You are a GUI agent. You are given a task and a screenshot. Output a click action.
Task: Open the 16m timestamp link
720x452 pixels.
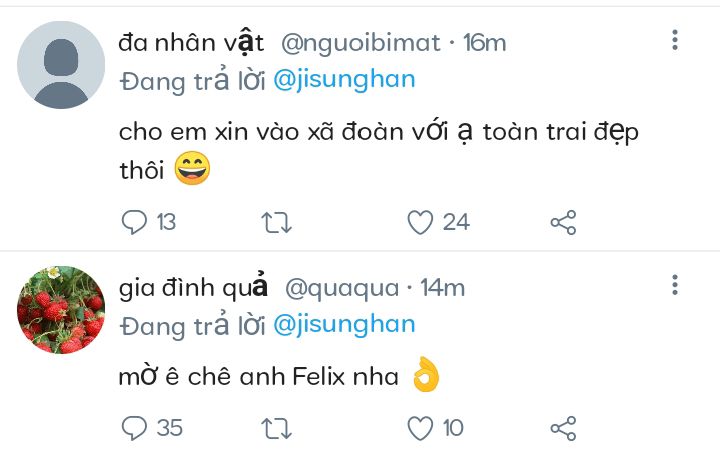coord(484,43)
